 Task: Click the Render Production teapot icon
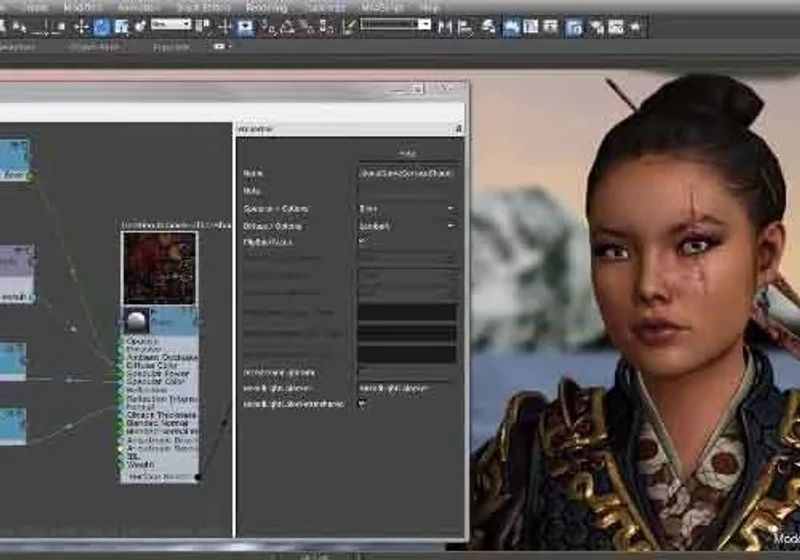(635, 27)
